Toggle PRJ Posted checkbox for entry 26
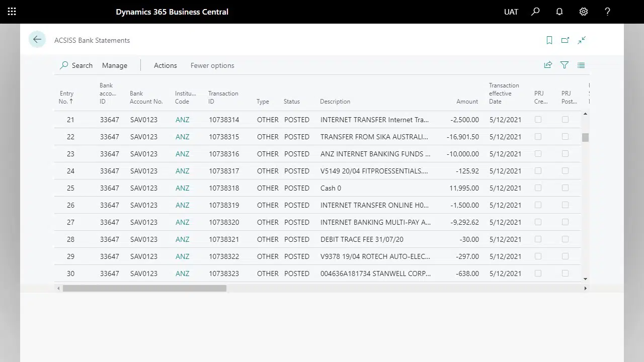The image size is (644, 362). (565, 205)
